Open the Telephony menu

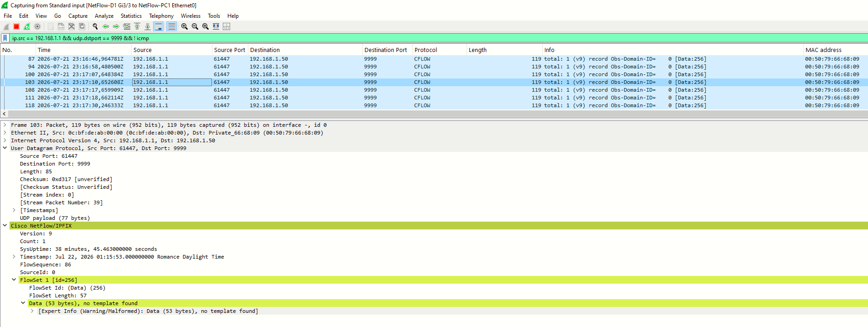[161, 16]
